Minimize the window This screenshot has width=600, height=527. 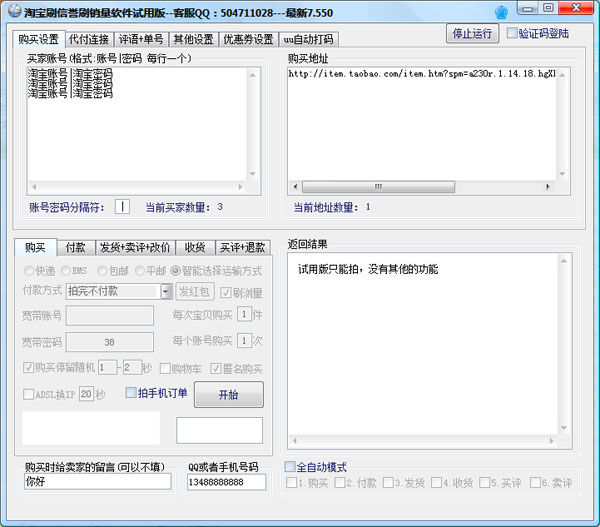(528, 8)
